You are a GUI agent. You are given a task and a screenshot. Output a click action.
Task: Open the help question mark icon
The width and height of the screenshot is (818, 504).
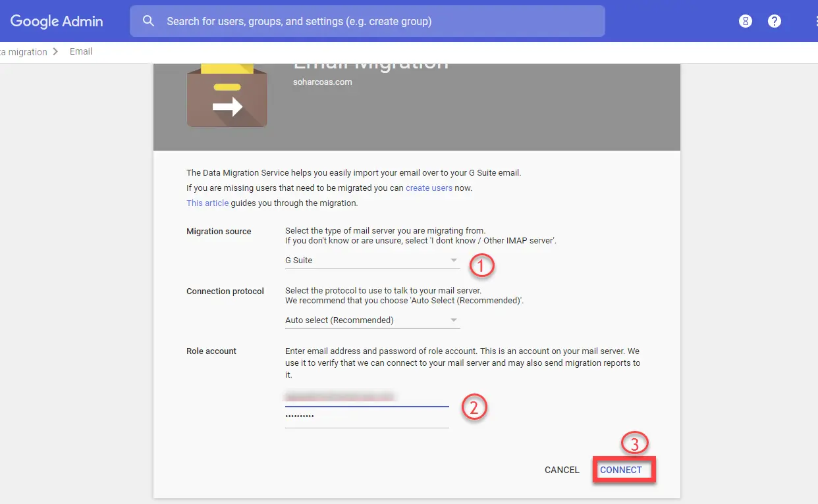(x=775, y=21)
